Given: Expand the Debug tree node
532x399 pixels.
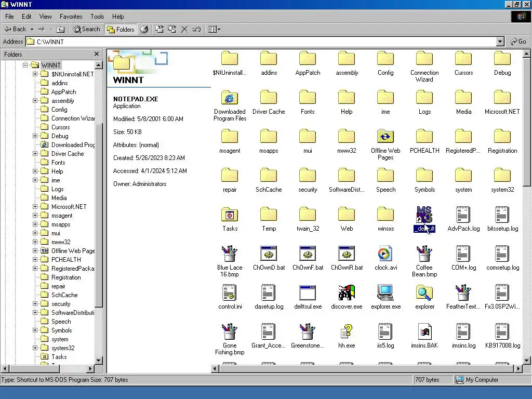Looking at the screenshot, I should pyautogui.click(x=35, y=136).
